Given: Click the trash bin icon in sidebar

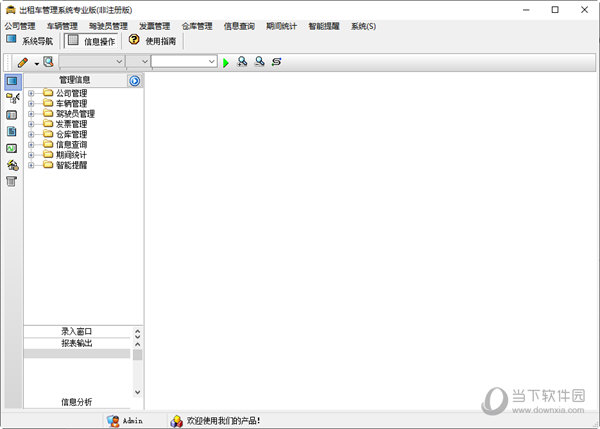Looking at the screenshot, I should pos(12,181).
